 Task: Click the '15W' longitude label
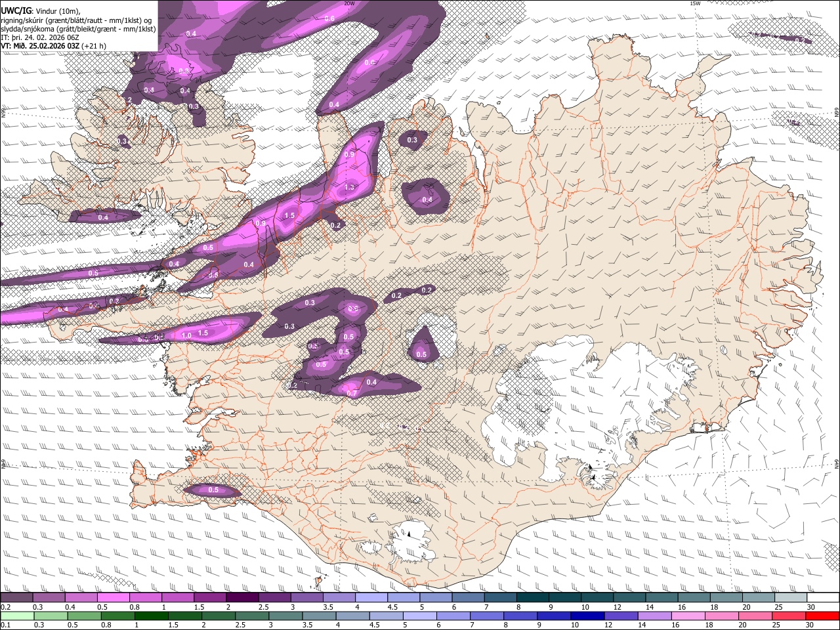click(x=695, y=3)
